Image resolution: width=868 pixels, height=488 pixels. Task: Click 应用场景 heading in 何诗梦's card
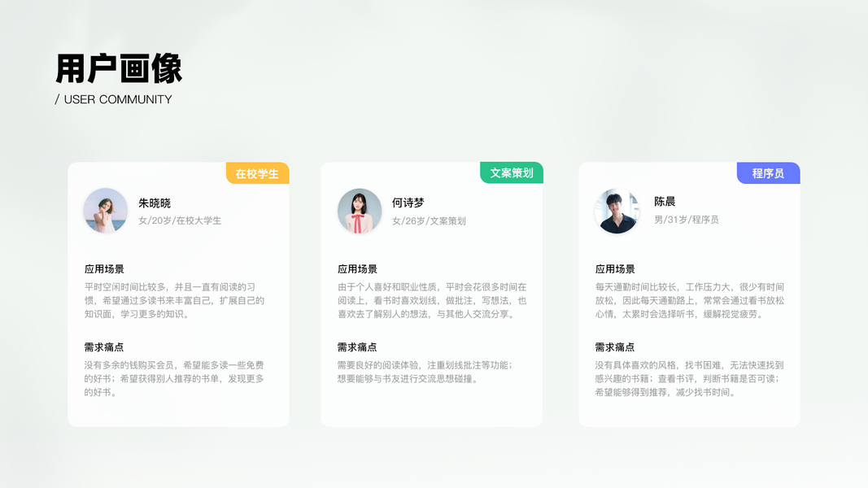(x=358, y=269)
